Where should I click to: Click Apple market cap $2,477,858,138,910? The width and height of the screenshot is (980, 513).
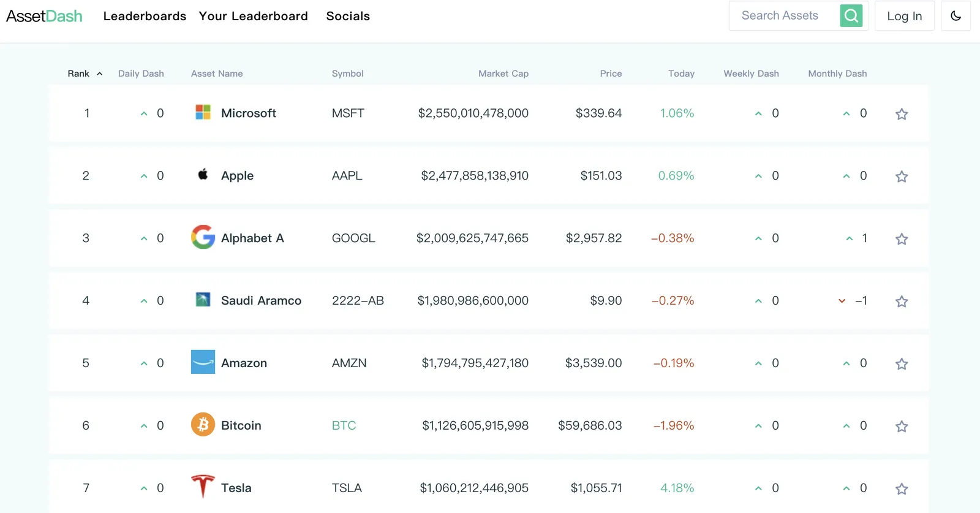coord(475,176)
